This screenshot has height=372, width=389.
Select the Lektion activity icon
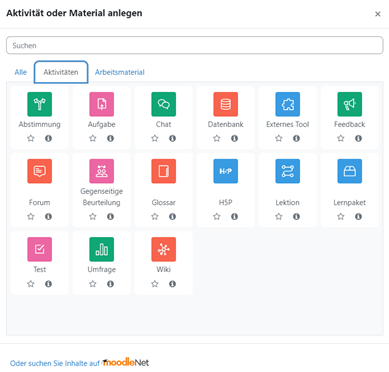point(287,171)
